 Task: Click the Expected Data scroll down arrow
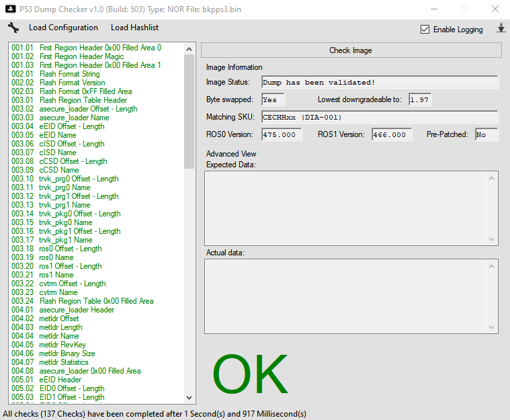click(x=491, y=239)
